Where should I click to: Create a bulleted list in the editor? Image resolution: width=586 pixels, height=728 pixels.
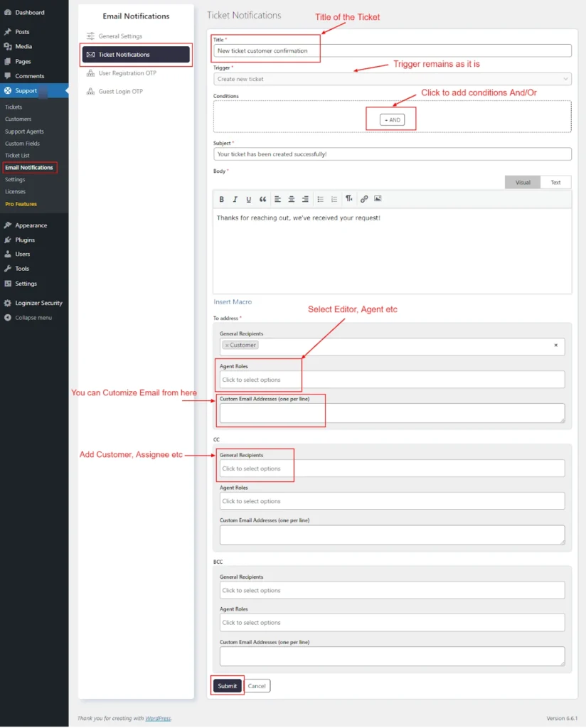(x=321, y=199)
